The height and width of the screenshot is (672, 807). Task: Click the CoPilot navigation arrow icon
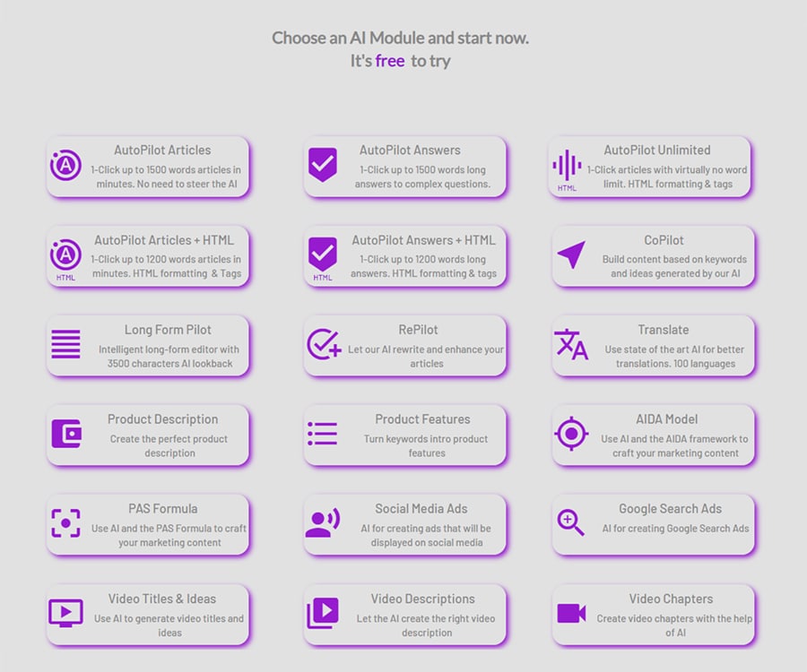pyautogui.click(x=571, y=254)
